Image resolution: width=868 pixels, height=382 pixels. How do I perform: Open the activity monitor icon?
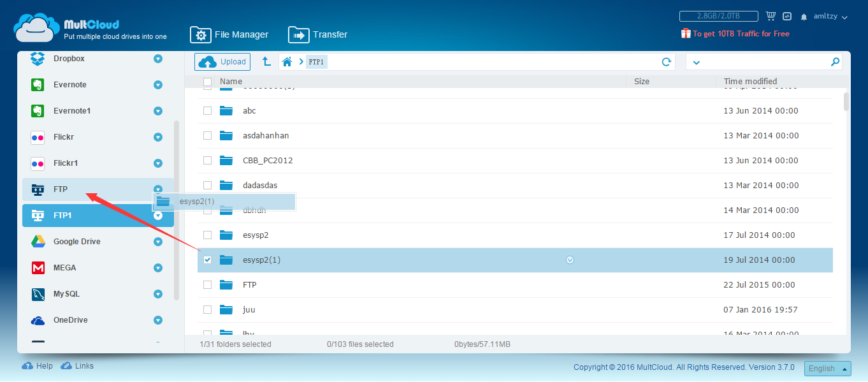[x=787, y=17]
